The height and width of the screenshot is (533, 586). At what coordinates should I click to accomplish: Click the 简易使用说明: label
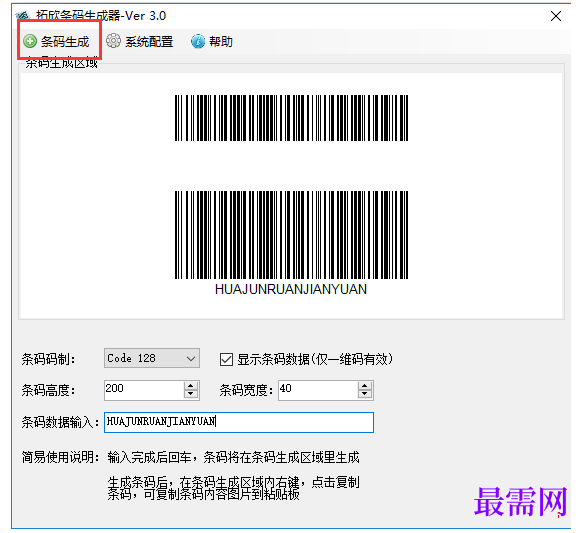[61, 457]
